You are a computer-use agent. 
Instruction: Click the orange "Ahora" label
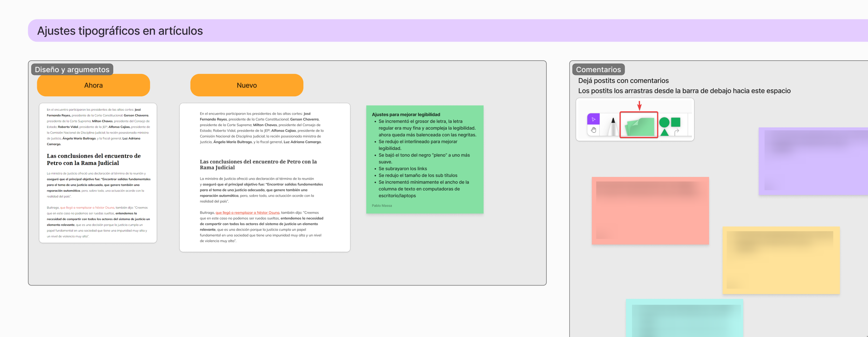point(93,85)
